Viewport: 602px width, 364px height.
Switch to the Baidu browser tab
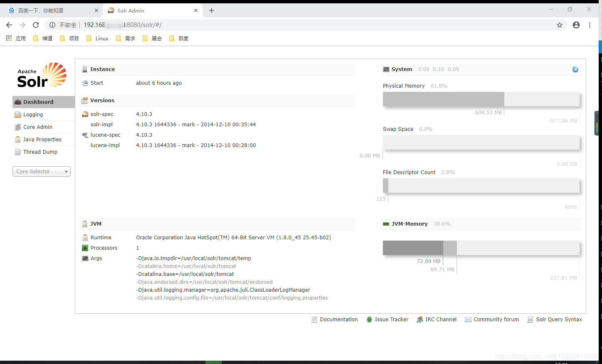(53, 10)
